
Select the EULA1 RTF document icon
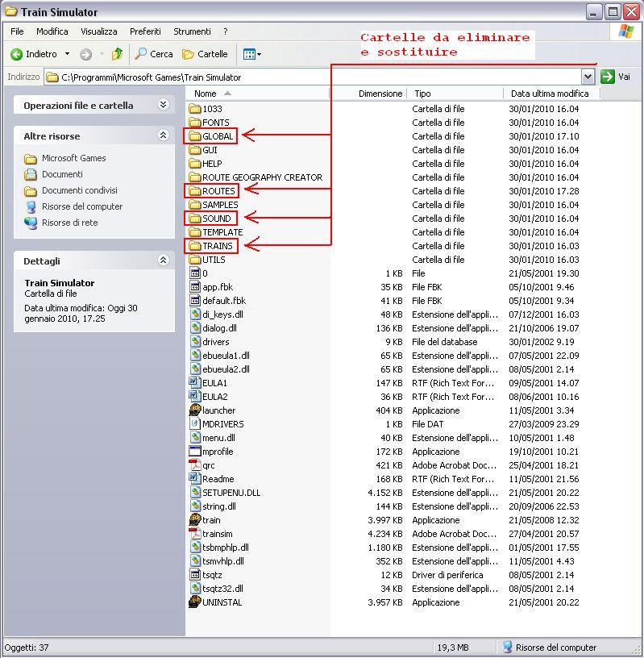coord(195,383)
